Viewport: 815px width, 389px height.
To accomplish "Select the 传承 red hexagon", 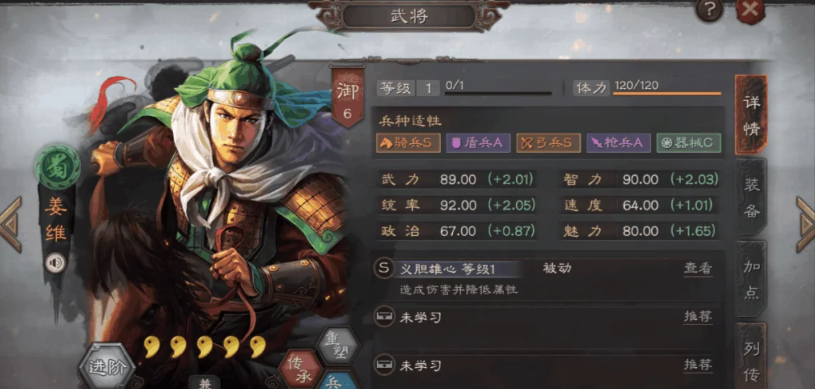I will [x=300, y=368].
